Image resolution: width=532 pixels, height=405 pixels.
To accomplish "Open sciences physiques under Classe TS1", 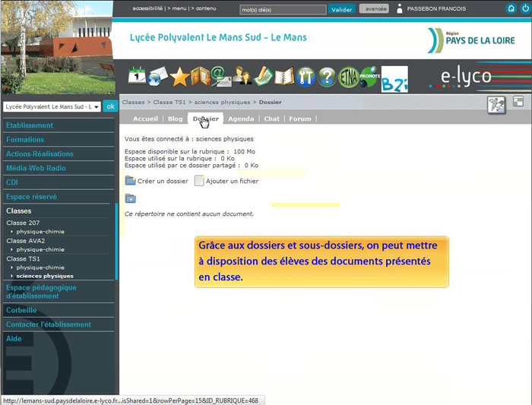I will click(45, 276).
